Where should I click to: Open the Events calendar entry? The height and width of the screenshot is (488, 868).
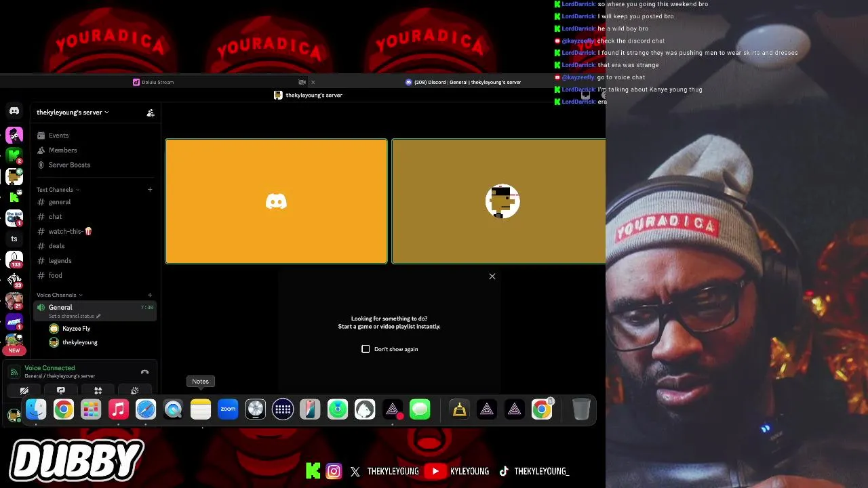coord(58,136)
